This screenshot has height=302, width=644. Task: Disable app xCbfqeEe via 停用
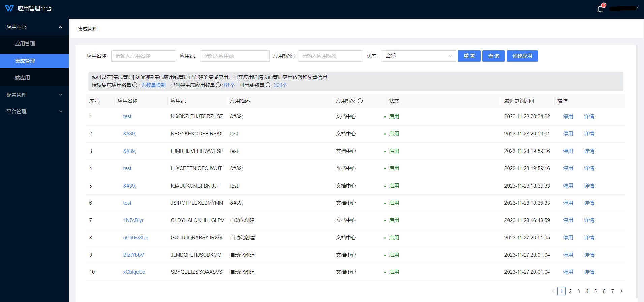coord(568,272)
